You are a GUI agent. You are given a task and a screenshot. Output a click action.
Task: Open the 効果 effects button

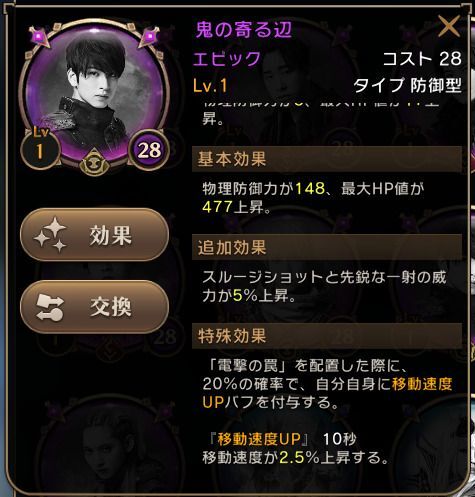94,235
